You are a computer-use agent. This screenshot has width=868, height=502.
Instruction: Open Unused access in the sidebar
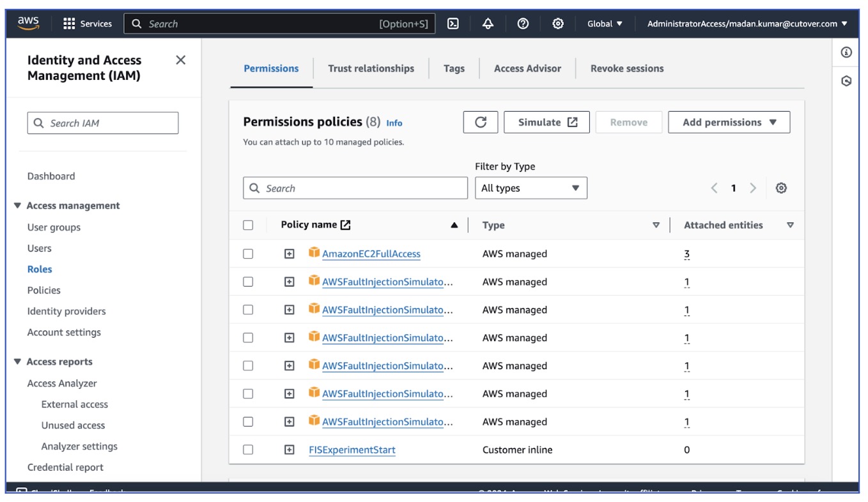pos(73,425)
